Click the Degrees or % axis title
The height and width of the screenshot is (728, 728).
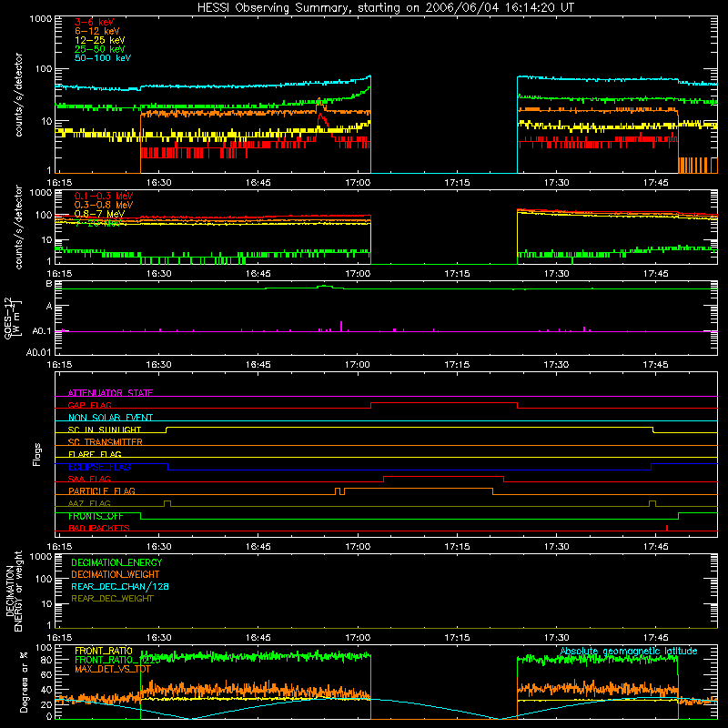click(x=24, y=681)
